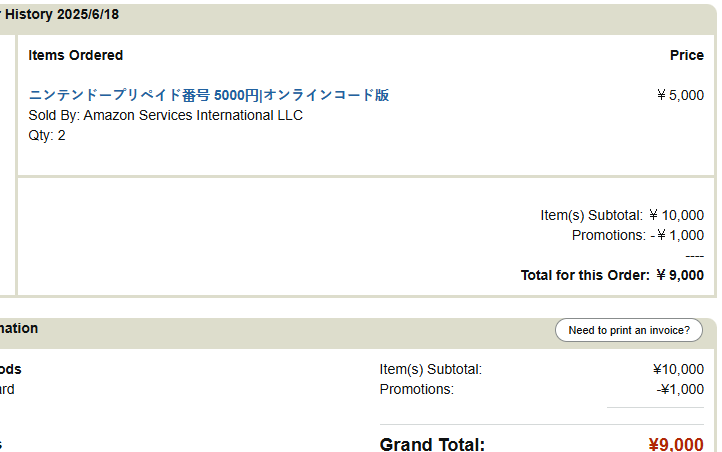Click "Promotions:" label above Grand Total
Viewport: 722px width, 452px height.
[417, 389]
